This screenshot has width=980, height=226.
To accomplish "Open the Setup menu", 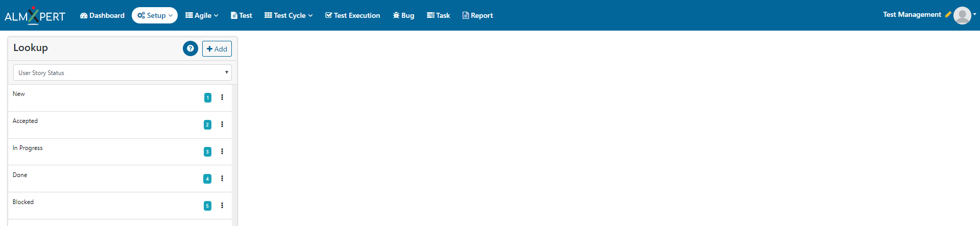I will pyautogui.click(x=155, y=15).
